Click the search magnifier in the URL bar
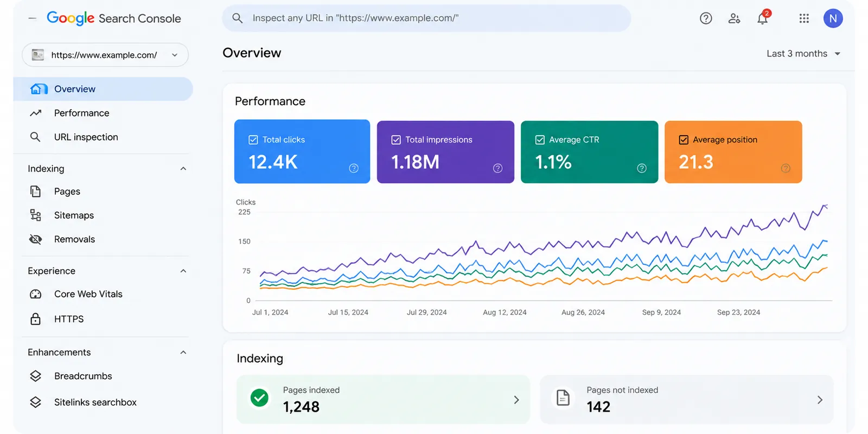 click(237, 18)
